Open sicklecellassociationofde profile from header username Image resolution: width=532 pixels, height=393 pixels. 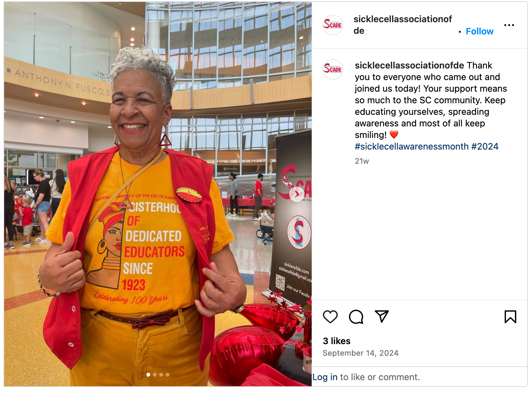pos(403,25)
